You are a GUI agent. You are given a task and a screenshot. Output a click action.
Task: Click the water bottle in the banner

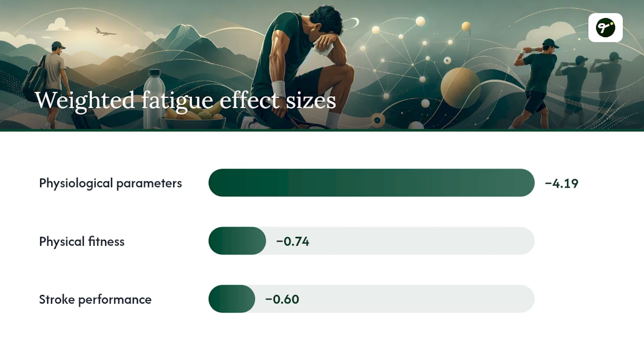click(154, 99)
